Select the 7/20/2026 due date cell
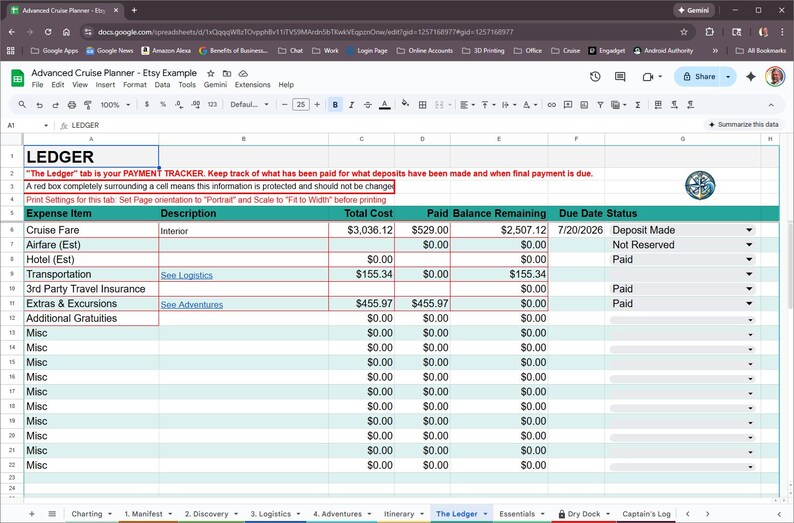Screen dimensions: 794x523 [576, 230]
